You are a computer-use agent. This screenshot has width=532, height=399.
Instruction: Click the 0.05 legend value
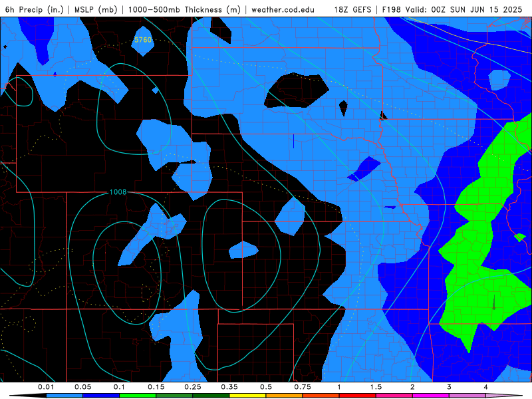[x=82, y=387]
